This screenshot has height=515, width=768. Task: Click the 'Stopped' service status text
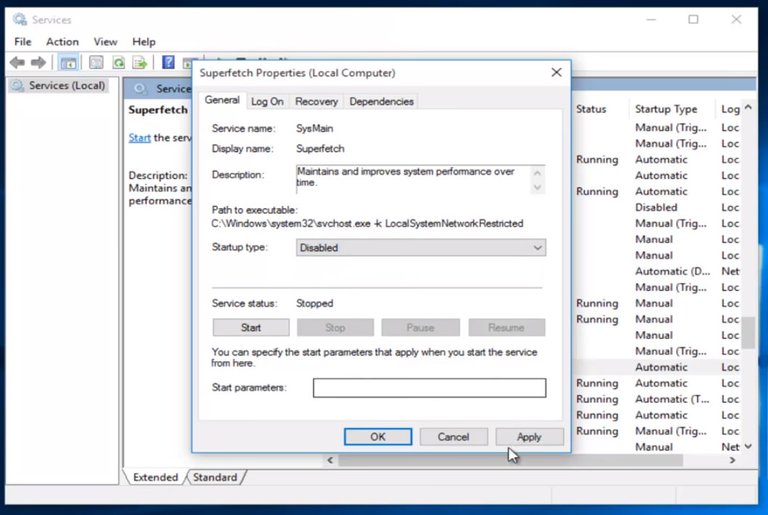(x=314, y=303)
